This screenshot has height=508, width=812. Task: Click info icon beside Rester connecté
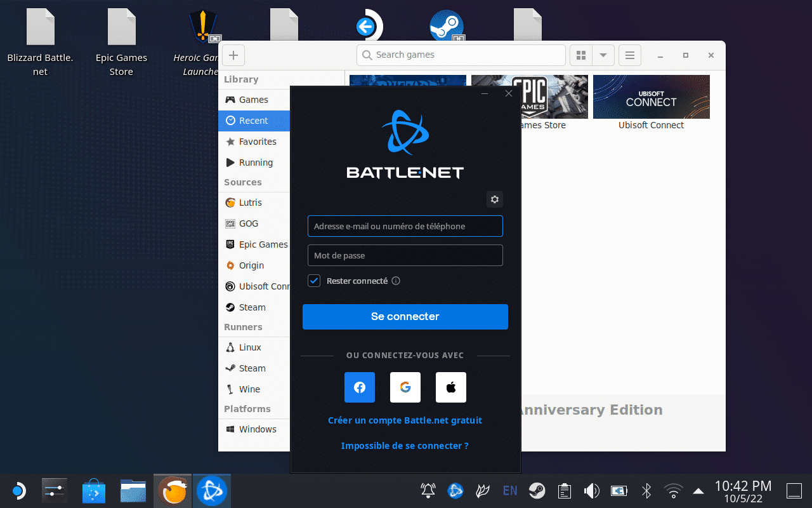(x=396, y=281)
